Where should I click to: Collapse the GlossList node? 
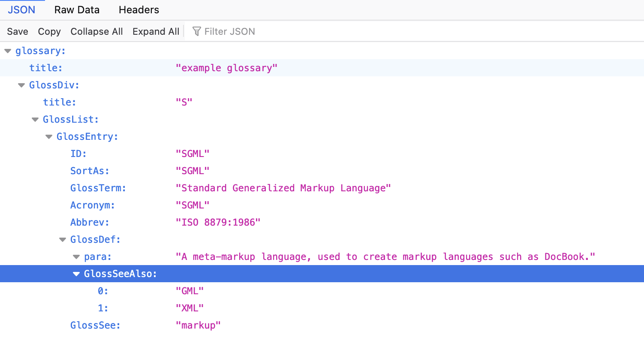click(35, 119)
